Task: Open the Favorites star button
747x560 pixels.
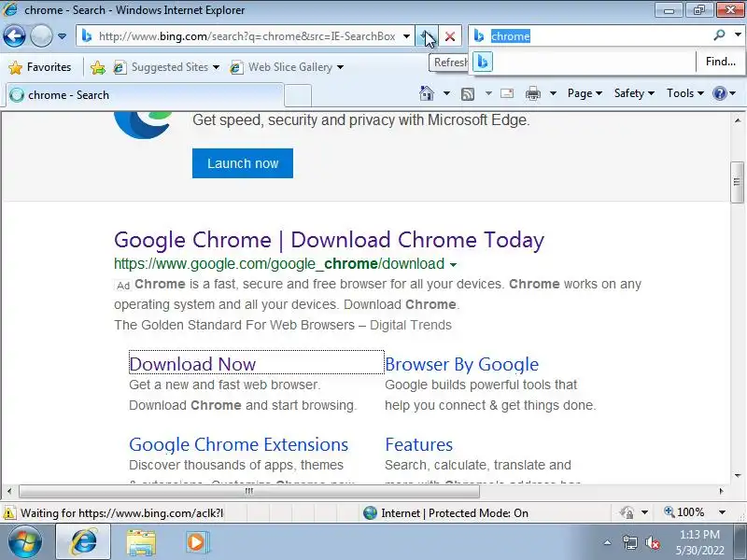Action: pos(40,67)
